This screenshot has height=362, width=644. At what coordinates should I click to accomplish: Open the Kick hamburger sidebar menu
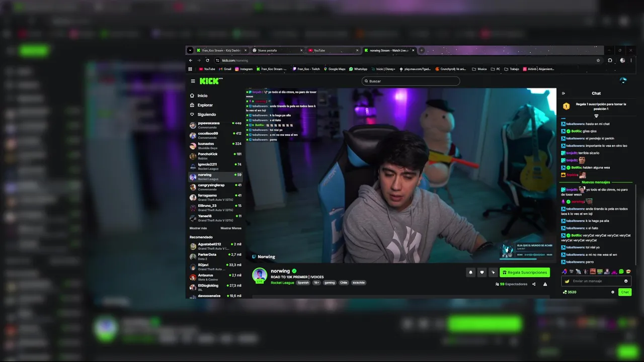[x=193, y=81]
